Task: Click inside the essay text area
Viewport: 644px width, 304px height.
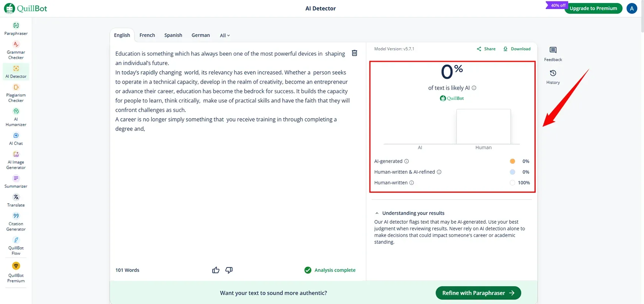Action: point(235,189)
